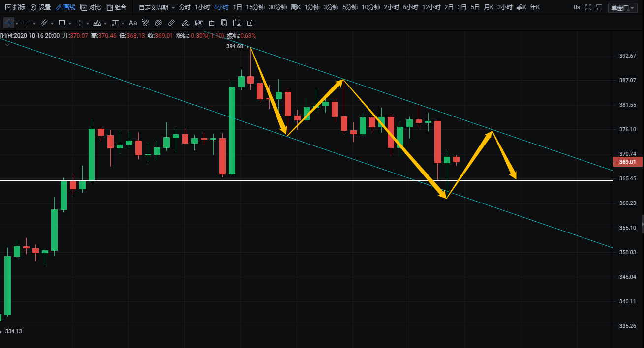Toggle the 指标 indicators panel
Image resolution: width=644 pixels, height=348 pixels.
(15, 7)
